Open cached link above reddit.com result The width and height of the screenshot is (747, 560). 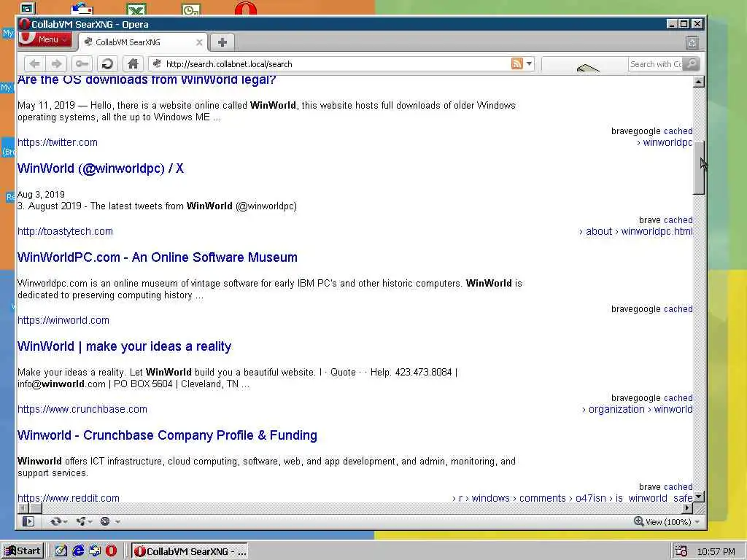(x=678, y=487)
